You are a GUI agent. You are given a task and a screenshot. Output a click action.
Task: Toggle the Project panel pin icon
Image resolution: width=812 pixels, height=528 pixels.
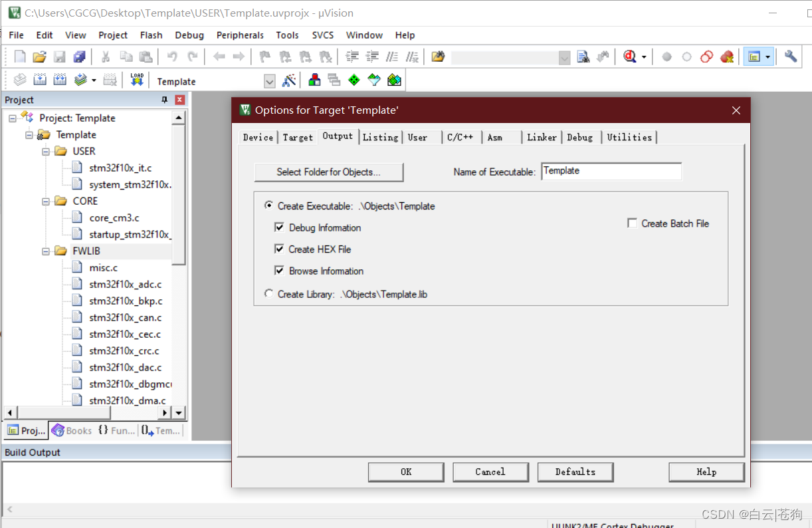(165, 100)
